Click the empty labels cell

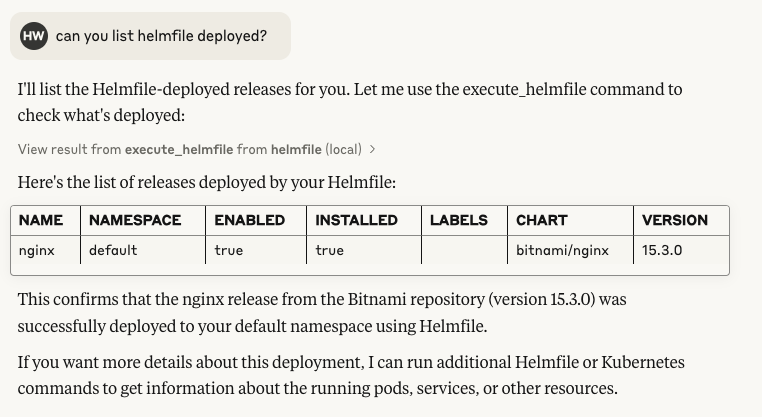[x=465, y=250]
